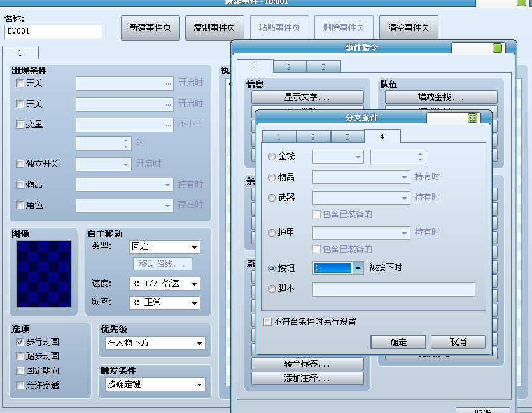This screenshot has height=413, width=532.
Task: Uncheck the 步行动画 option
Action: pos(20,342)
